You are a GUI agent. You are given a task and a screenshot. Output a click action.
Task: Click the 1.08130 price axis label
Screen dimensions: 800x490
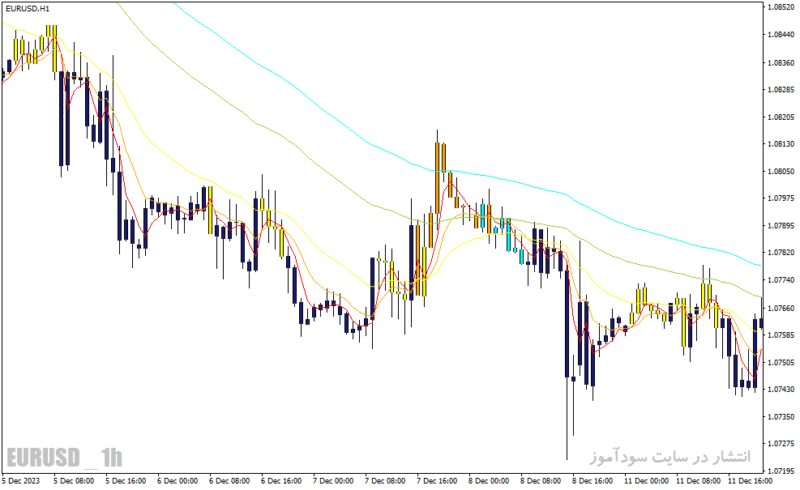pos(781,144)
